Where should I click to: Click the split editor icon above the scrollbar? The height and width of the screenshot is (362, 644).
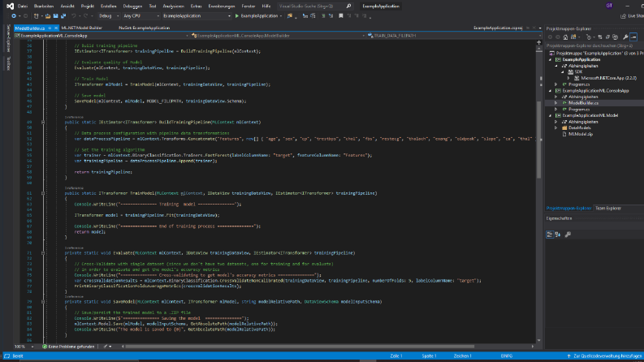coord(539,43)
